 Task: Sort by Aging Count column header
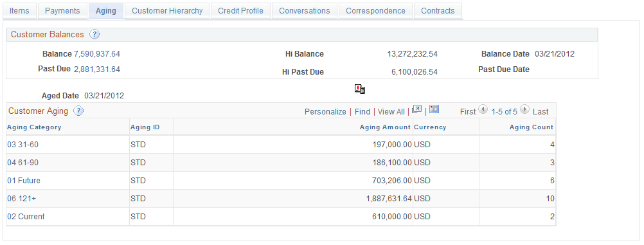532,127
